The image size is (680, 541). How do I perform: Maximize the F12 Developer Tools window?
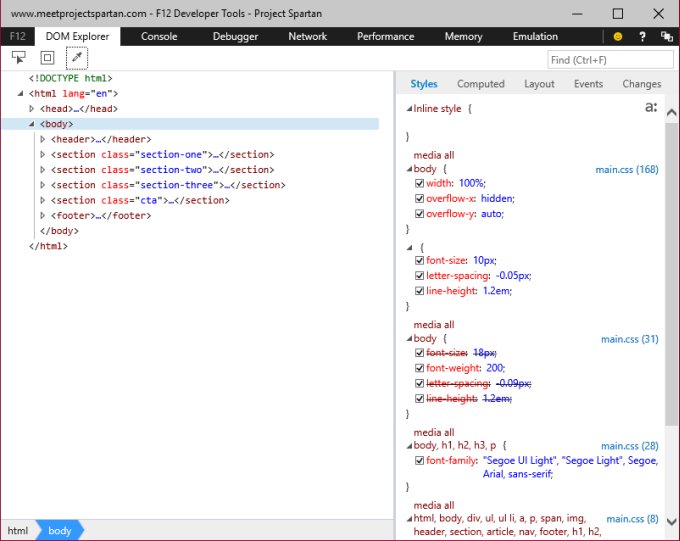pos(618,13)
